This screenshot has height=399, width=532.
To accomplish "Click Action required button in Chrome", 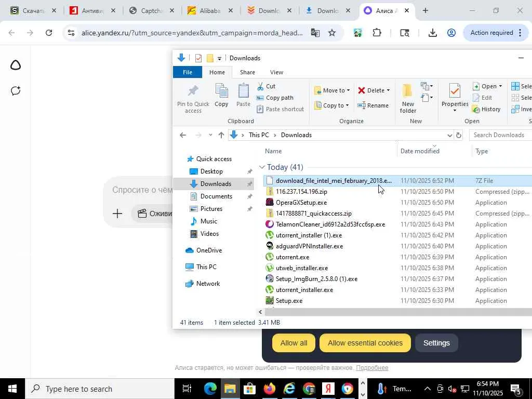I will pos(496,33).
